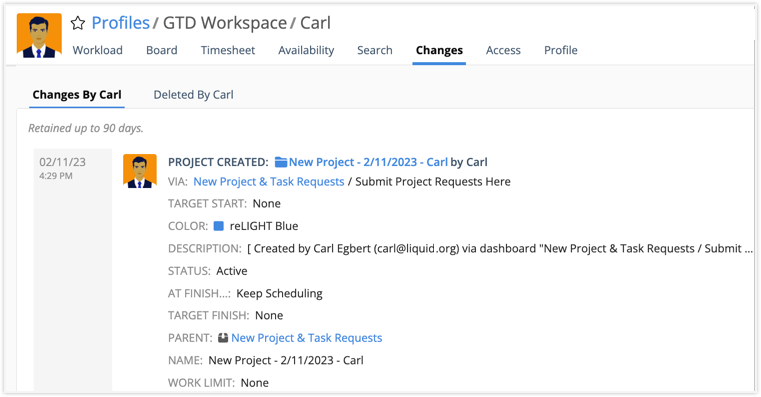This screenshot has height=397, width=761.
Task: Open the VIA New Project & Task Requests link
Action: (269, 182)
